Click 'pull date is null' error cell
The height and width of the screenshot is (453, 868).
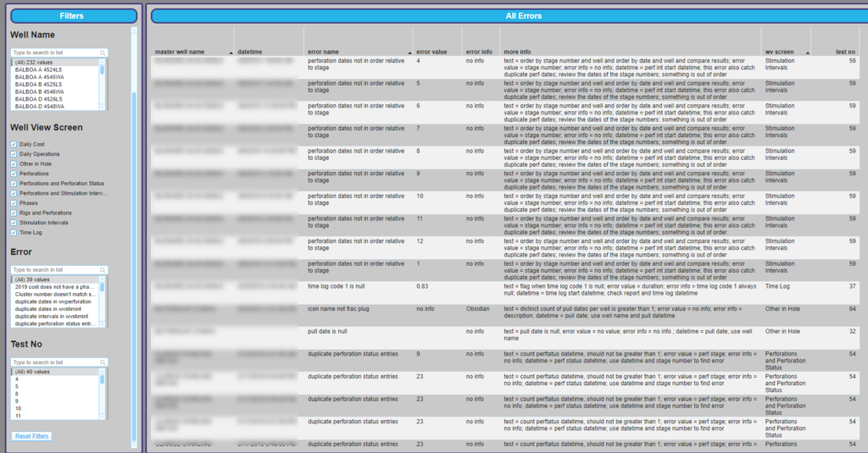[327, 331]
